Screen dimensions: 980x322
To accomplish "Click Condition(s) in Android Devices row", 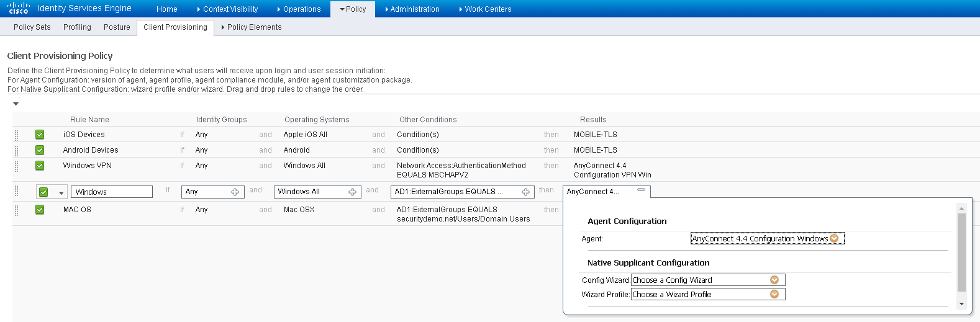I will (418, 150).
